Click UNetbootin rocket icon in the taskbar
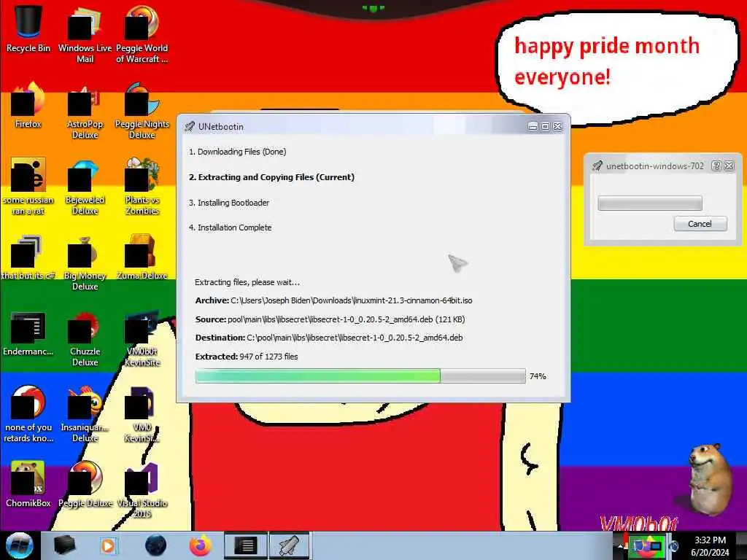The width and height of the screenshot is (747, 560). (289, 545)
